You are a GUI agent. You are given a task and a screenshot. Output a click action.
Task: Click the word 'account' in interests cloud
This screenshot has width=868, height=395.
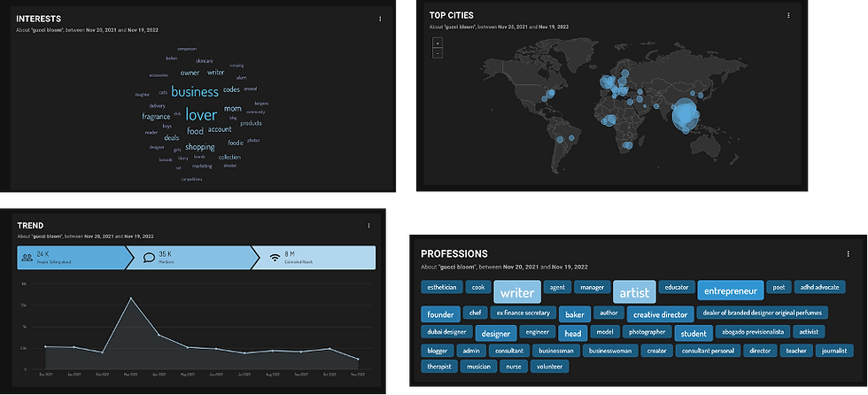220,129
